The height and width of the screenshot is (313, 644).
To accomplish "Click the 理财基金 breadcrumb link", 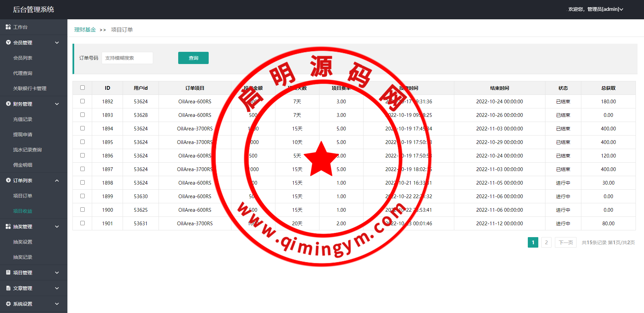I will [x=85, y=30].
